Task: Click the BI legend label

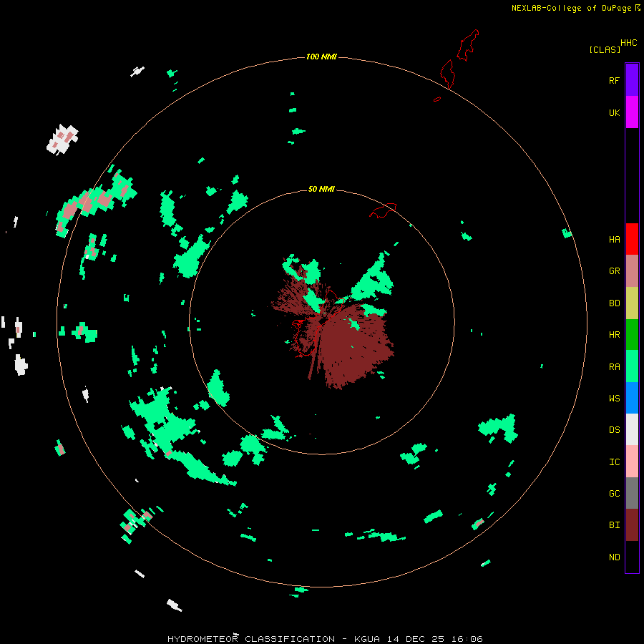Action: 614,525
